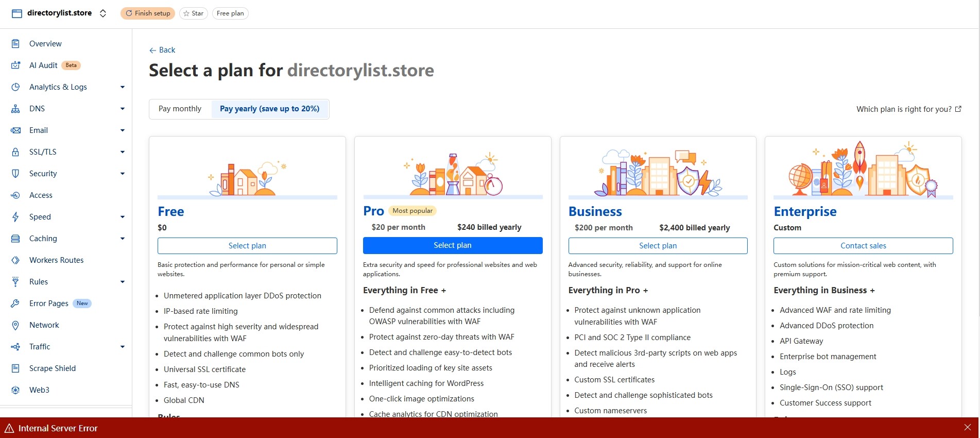The height and width of the screenshot is (438, 980).
Task: Click the Pro plan illustration
Action: click(453, 174)
